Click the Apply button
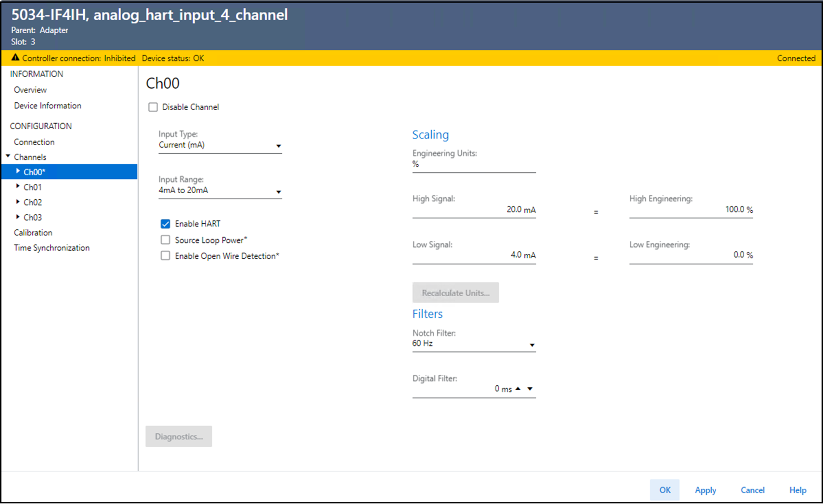The height and width of the screenshot is (504, 823). point(705,490)
